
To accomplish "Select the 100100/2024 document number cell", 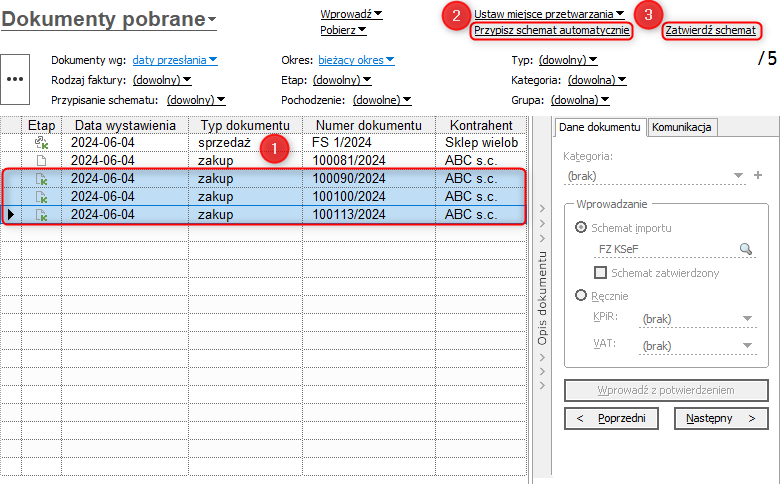I will [369, 197].
